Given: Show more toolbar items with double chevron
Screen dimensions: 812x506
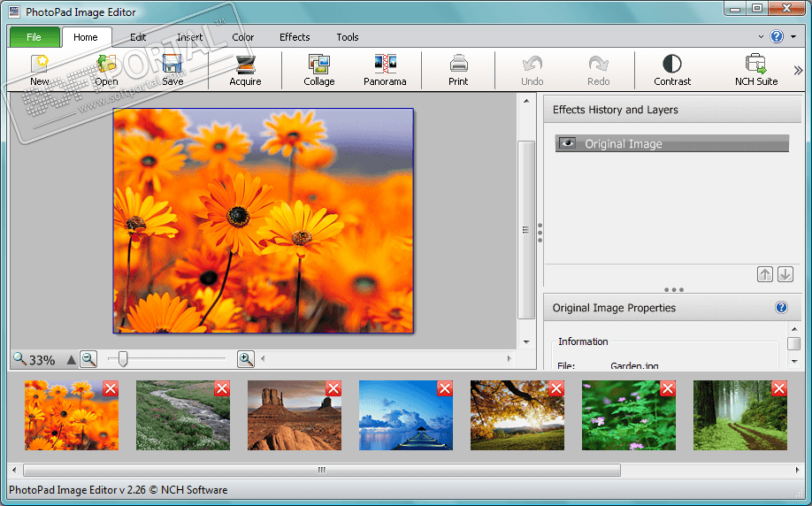Looking at the screenshot, I should tap(798, 71).
